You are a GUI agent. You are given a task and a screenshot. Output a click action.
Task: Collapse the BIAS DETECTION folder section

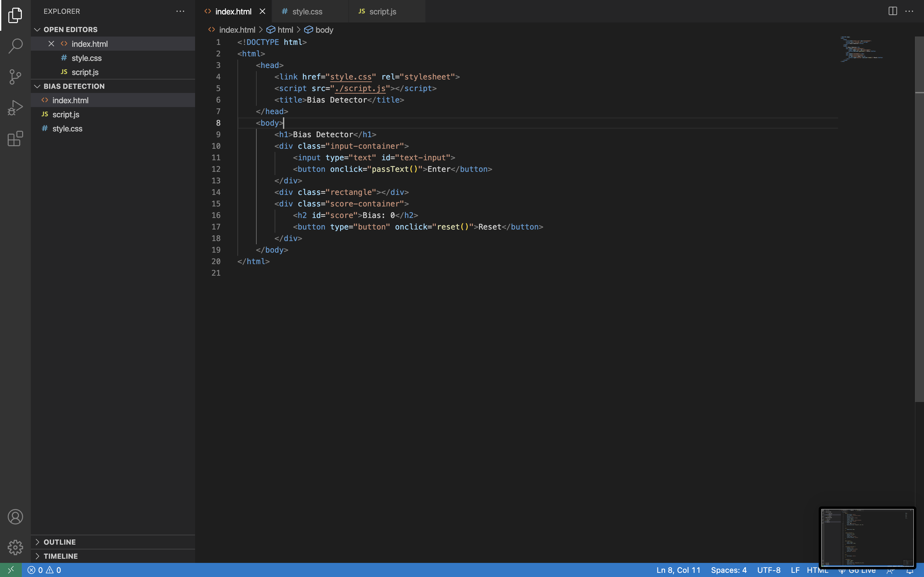click(74, 86)
